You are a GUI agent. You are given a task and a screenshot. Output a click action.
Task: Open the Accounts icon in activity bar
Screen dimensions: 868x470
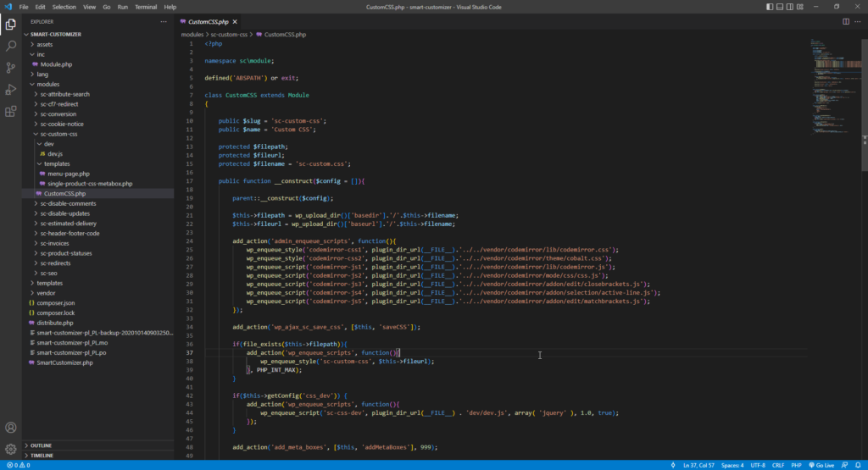click(10, 428)
